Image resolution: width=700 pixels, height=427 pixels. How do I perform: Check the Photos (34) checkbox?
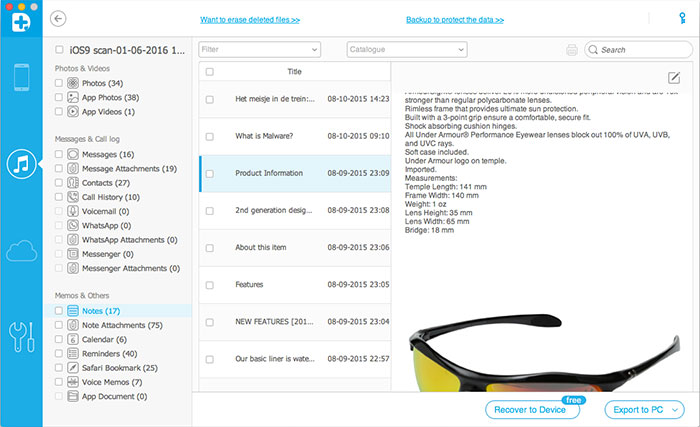click(58, 83)
